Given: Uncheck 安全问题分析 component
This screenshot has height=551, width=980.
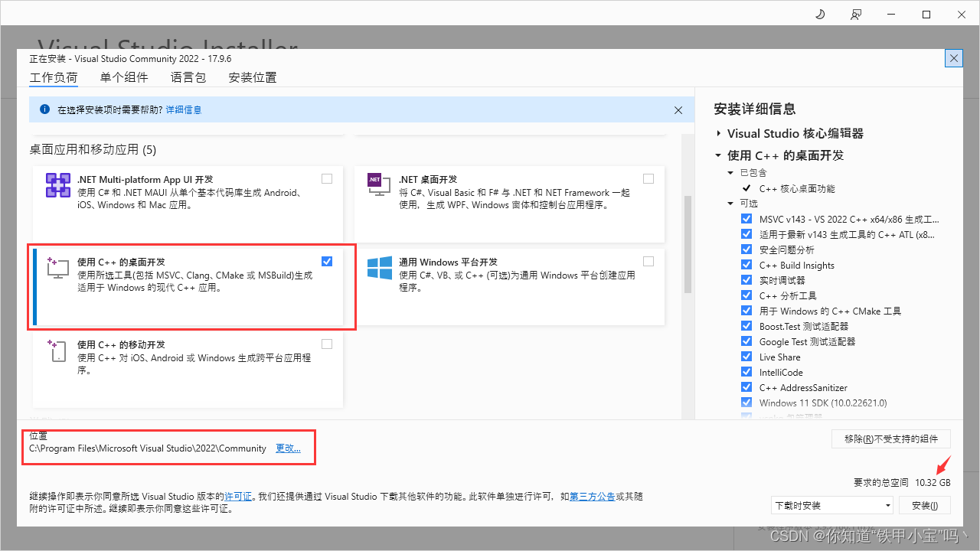Looking at the screenshot, I should pos(746,249).
